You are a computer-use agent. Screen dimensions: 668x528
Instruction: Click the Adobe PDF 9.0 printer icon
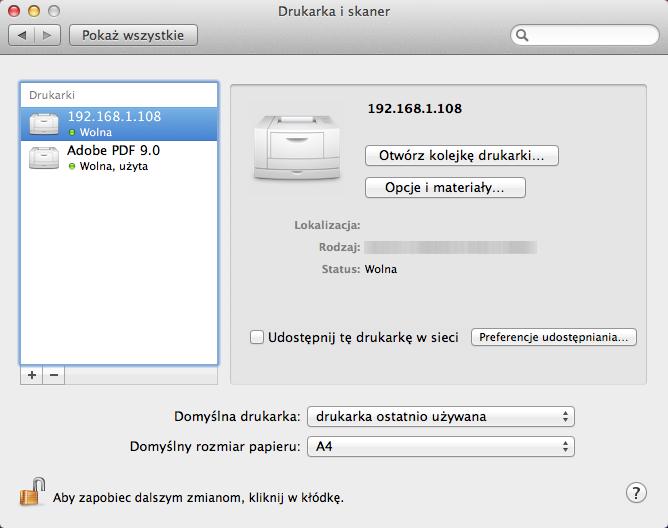(x=44, y=158)
